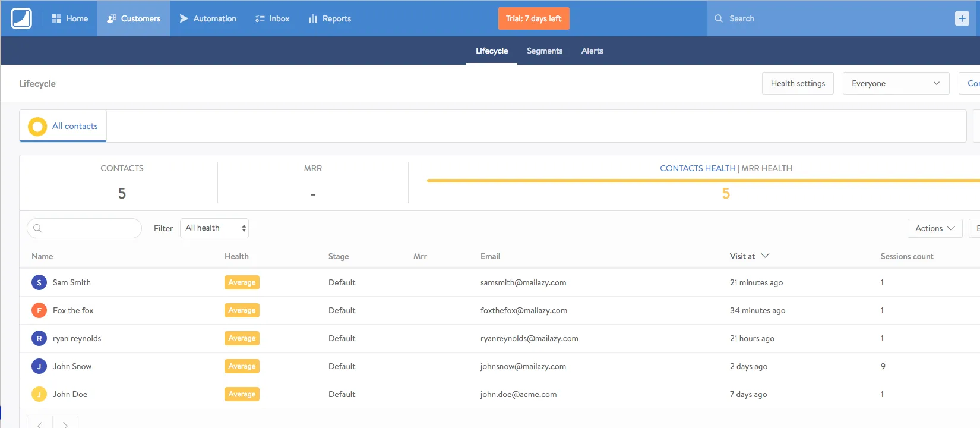The height and width of the screenshot is (428, 980).
Task: Click the Filter label
Action: click(163, 228)
